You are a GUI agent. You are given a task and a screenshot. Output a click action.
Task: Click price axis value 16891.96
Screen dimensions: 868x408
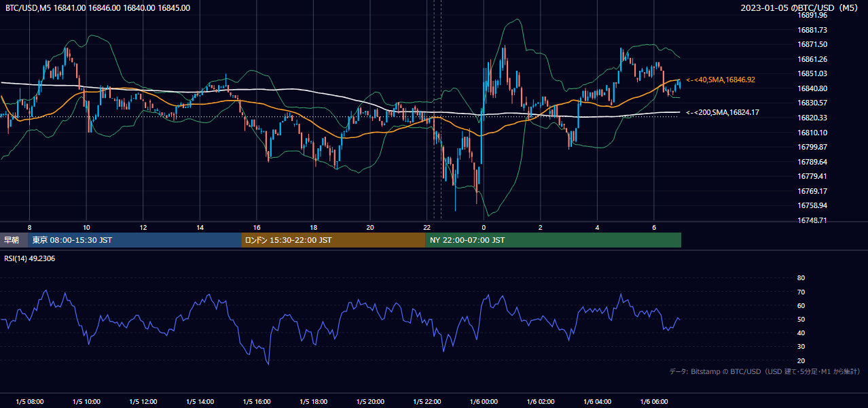(x=812, y=15)
